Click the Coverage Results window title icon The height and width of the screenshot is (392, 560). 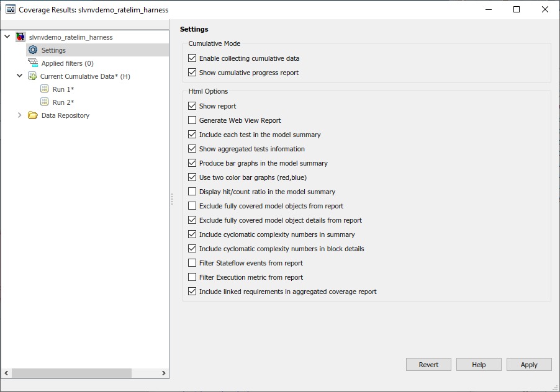[10, 10]
